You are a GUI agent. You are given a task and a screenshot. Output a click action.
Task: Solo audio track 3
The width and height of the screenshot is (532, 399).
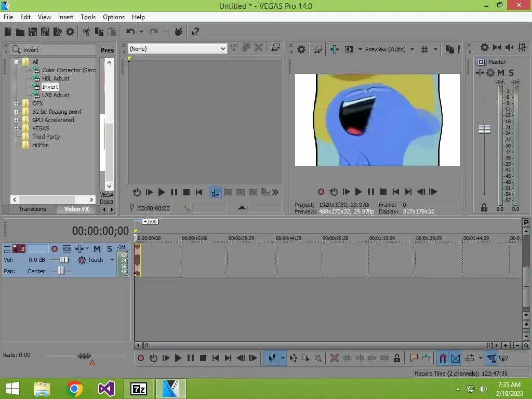(x=110, y=249)
